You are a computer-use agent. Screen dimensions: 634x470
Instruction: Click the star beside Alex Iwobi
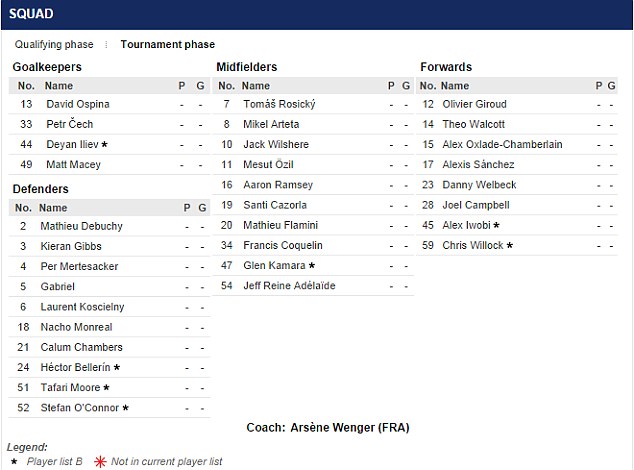[x=496, y=226]
